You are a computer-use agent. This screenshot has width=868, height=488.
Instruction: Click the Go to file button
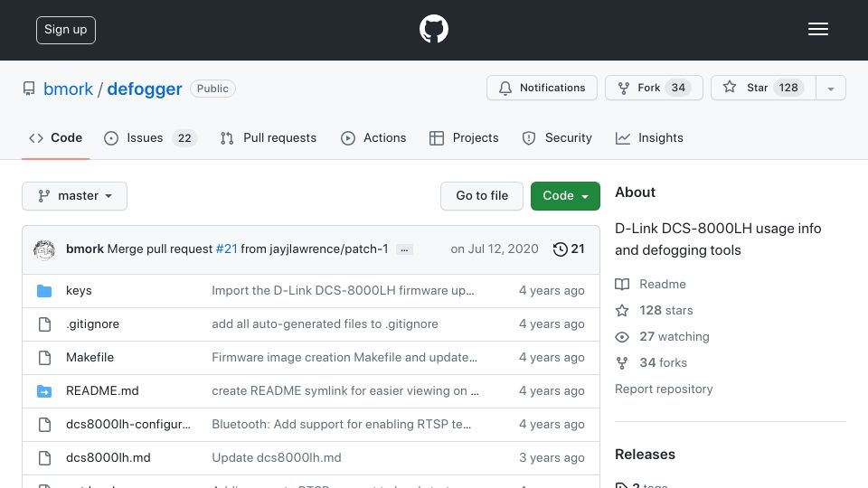(482, 196)
